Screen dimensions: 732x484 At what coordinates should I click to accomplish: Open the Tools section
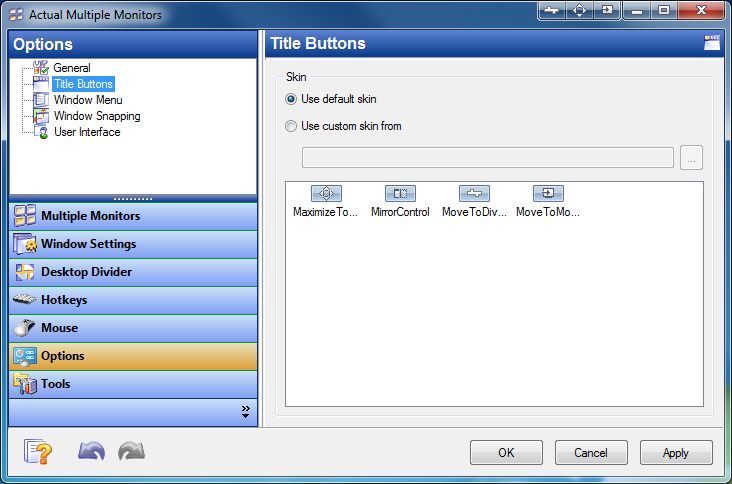coord(133,384)
